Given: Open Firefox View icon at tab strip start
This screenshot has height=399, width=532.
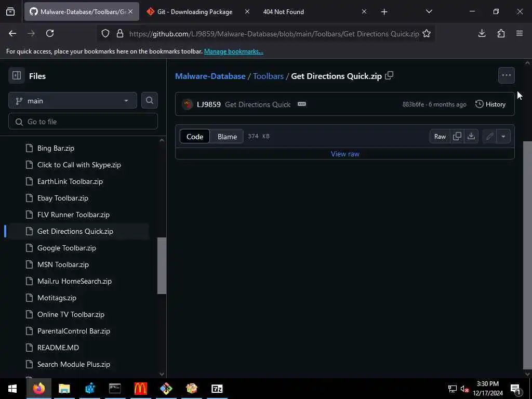Looking at the screenshot, I should (x=10, y=11).
